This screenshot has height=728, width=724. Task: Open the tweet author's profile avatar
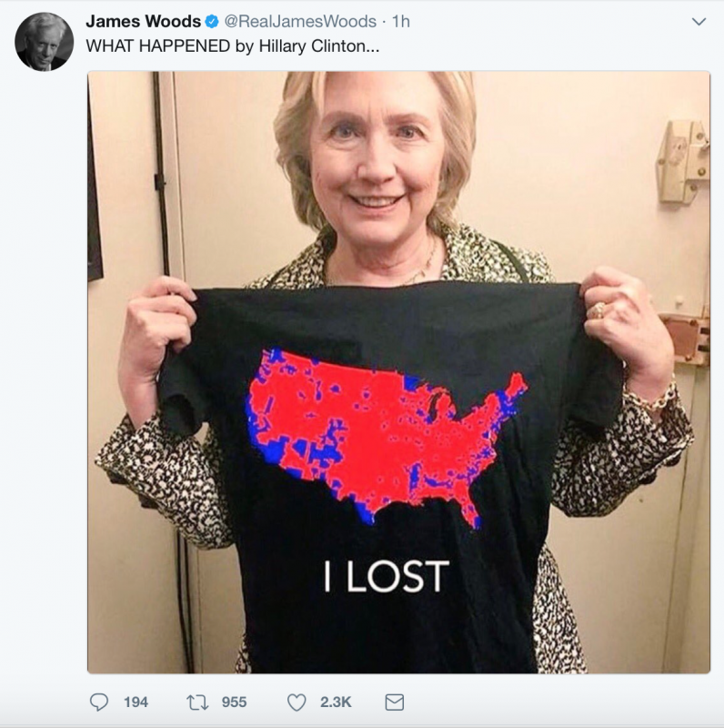tap(44, 42)
